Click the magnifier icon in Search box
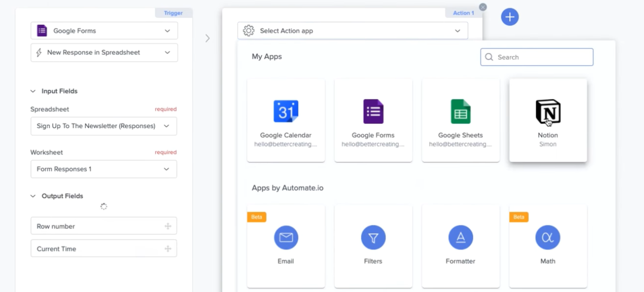 [x=489, y=57]
